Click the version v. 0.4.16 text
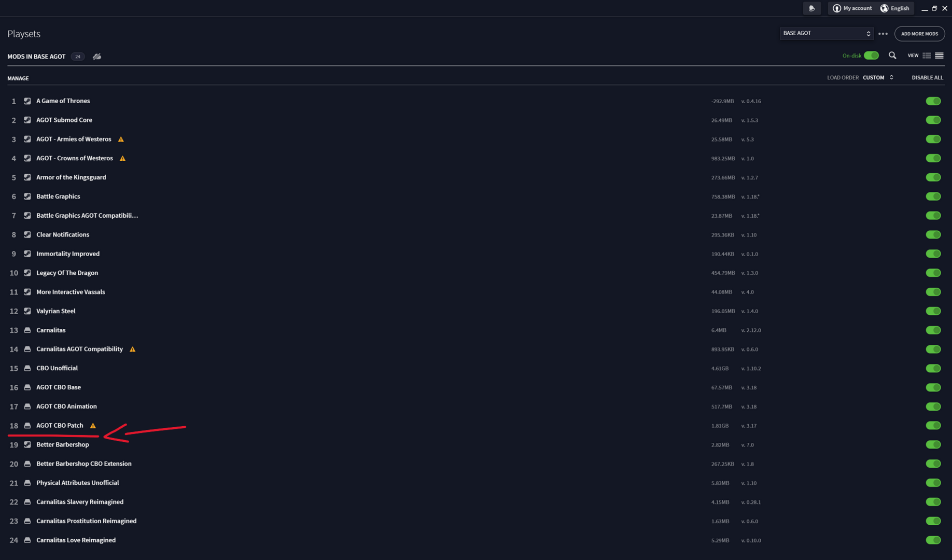The height and width of the screenshot is (560, 952). (x=751, y=102)
